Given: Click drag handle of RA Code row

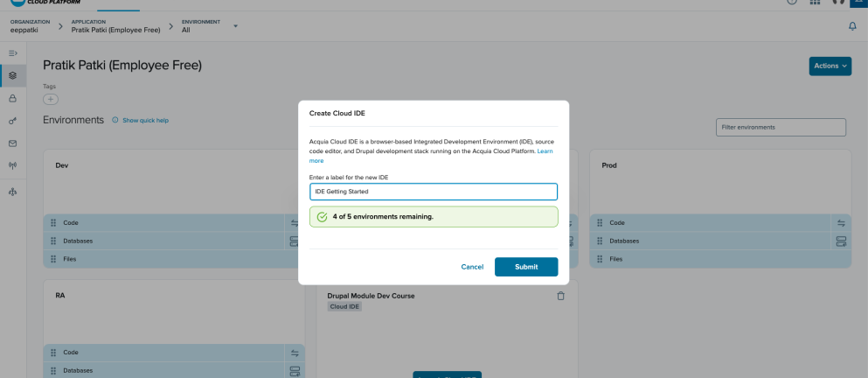Looking at the screenshot, I should [x=53, y=353].
